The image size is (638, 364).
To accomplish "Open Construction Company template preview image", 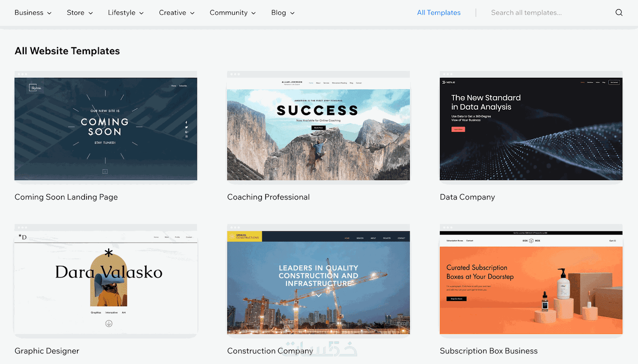I will (318, 279).
